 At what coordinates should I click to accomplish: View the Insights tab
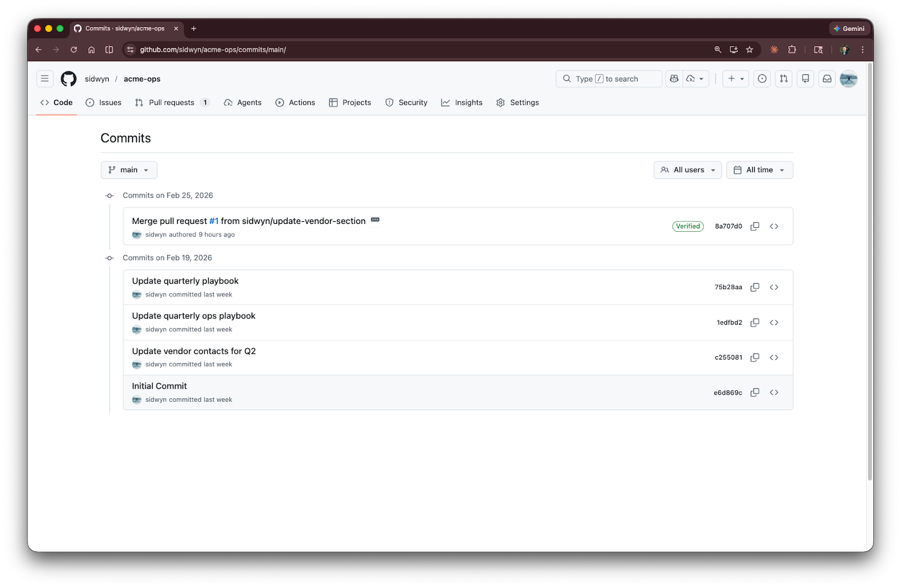462,102
